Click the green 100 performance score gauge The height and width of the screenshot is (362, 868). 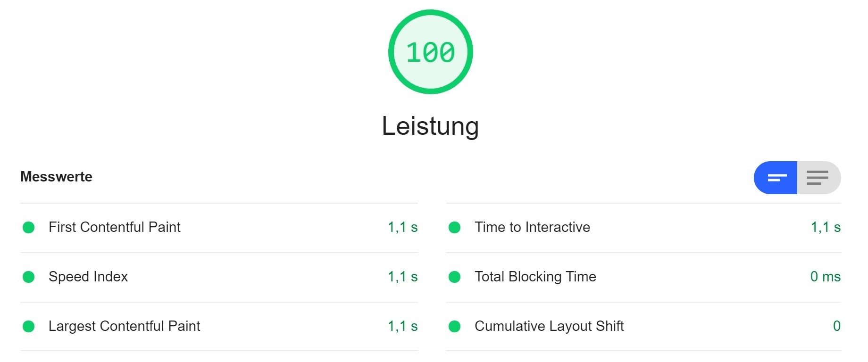[x=430, y=52]
